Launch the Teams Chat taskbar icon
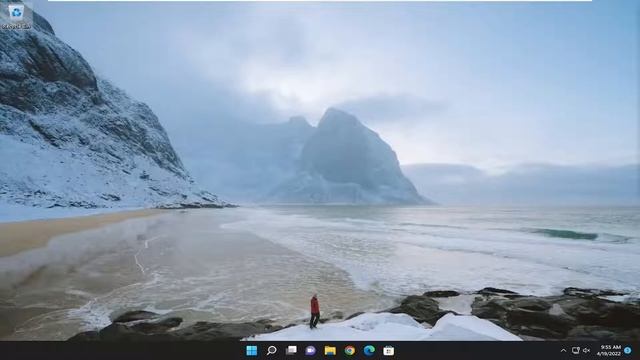Screen dimensions: 640x360 [x=311, y=351]
